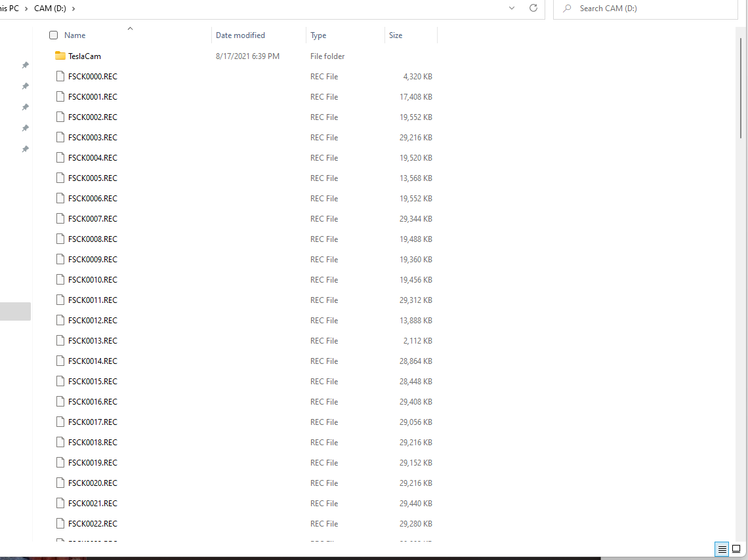Viewport: 748px width, 560px height.
Task: Click the file icon for FSCK0003.REC
Action: coord(60,137)
